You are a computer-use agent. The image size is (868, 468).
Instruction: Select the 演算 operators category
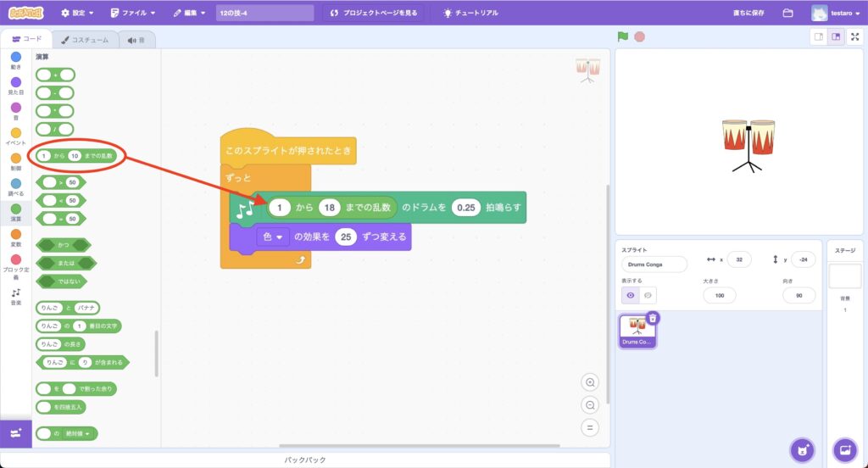[16, 213]
